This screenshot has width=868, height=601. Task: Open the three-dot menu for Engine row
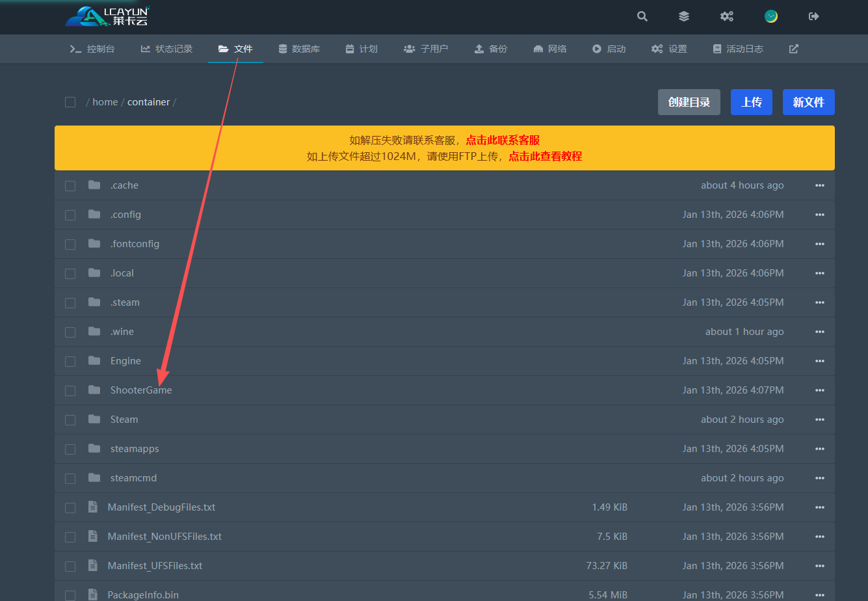819,361
